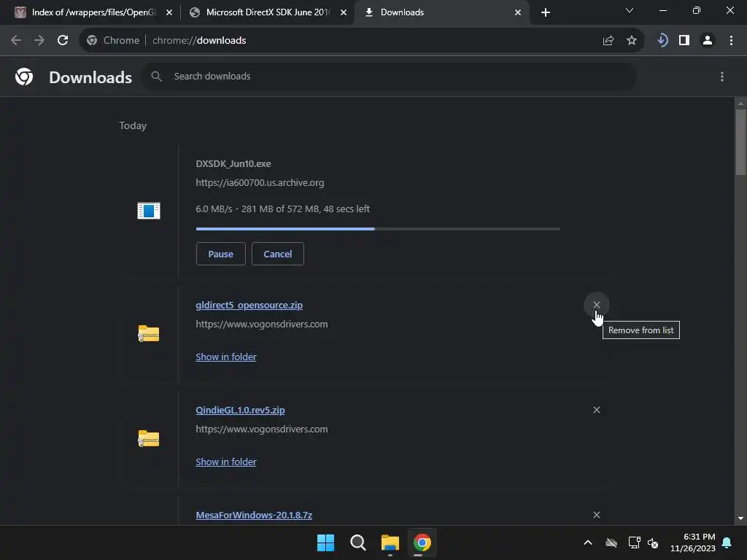The image size is (747, 560).
Task: Close the Microsoft DirectX SDK tab
Action: click(x=344, y=12)
